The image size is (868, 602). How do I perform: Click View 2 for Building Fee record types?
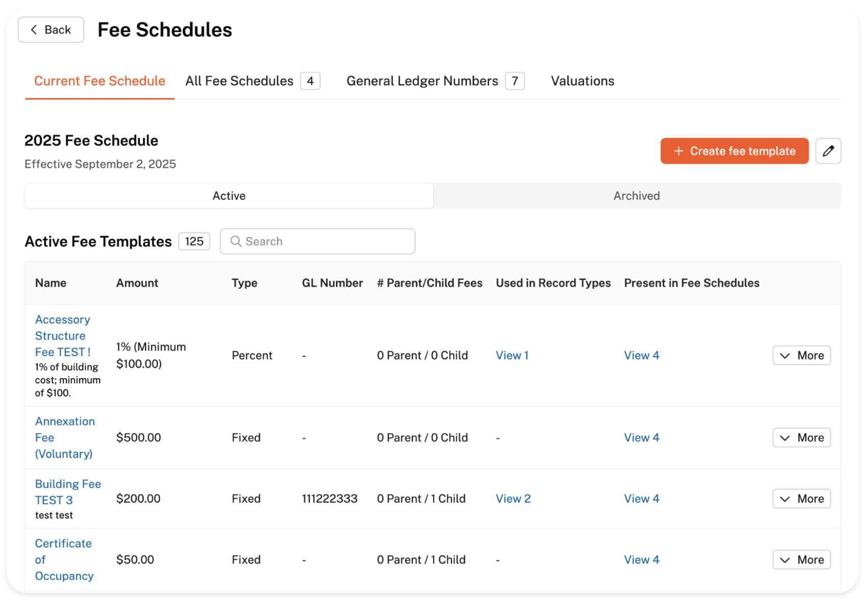(513, 499)
